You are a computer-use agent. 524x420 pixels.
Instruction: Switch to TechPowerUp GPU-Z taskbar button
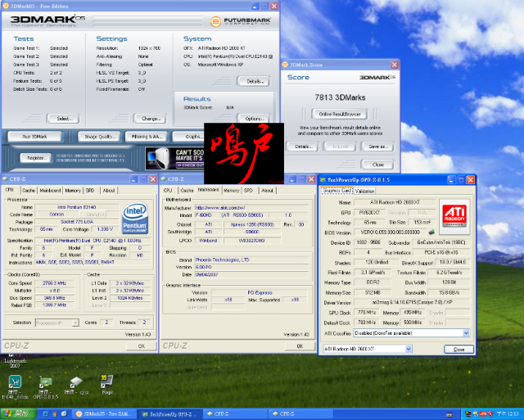pos(170,414)
